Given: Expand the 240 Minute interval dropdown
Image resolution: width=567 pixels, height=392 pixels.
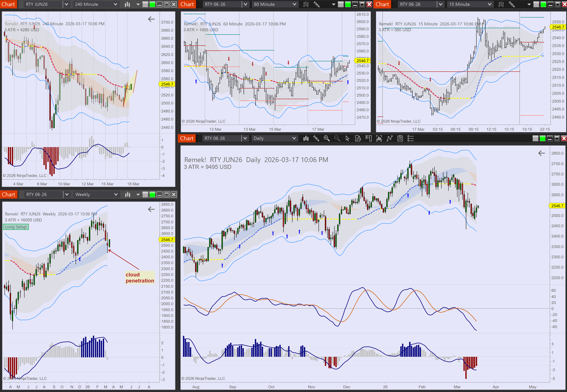Looking at the screenshot, I should [x=115, y=4].
